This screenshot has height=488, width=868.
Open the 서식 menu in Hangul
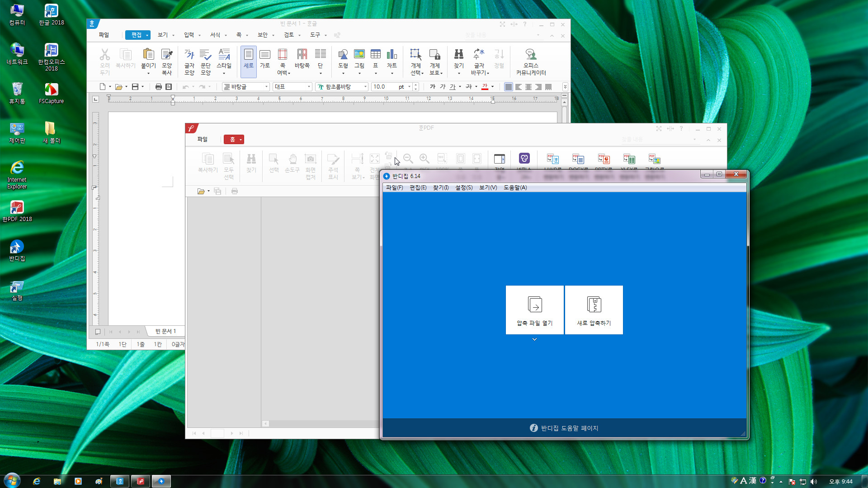[x=215, y=35]
